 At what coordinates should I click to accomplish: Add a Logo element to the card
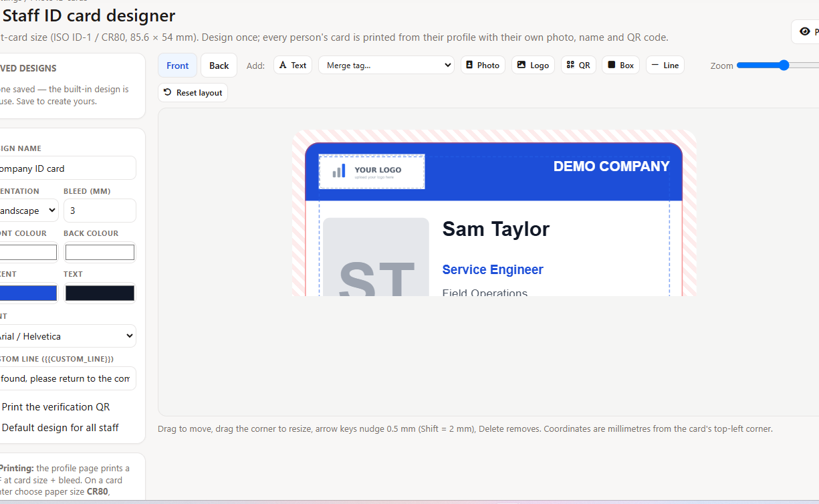[x=533, y=65]
